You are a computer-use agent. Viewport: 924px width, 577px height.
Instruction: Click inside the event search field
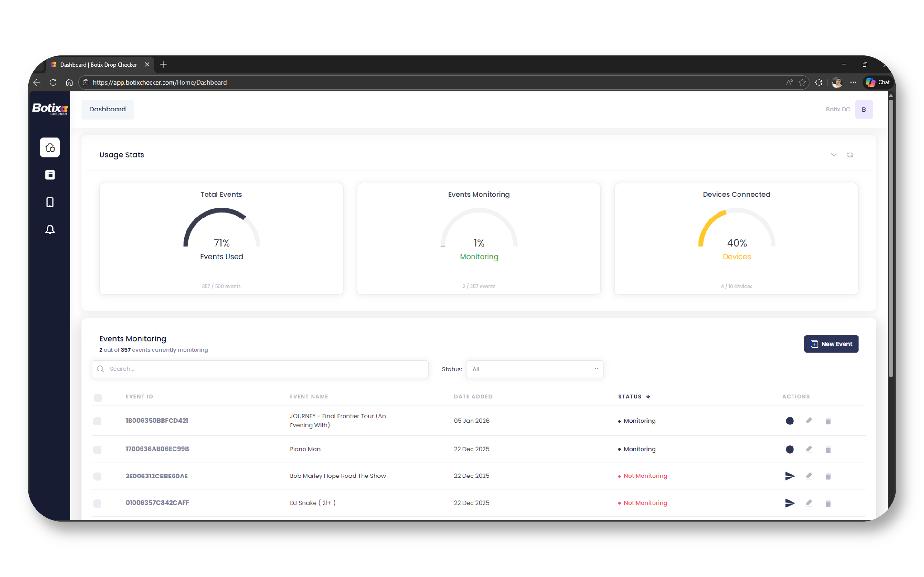tap(260, 369)
